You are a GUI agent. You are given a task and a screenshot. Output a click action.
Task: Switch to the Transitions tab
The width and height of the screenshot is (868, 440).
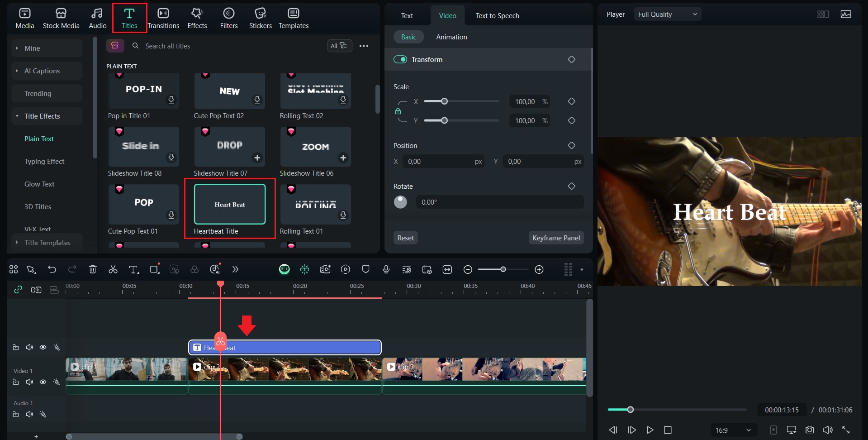point(163,18)
